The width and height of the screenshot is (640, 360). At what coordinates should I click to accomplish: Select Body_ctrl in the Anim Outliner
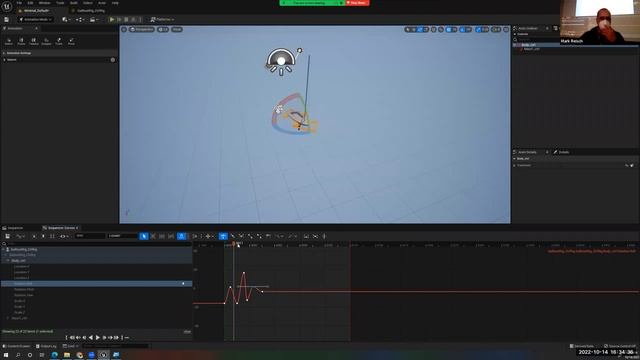tap(529, 45)
